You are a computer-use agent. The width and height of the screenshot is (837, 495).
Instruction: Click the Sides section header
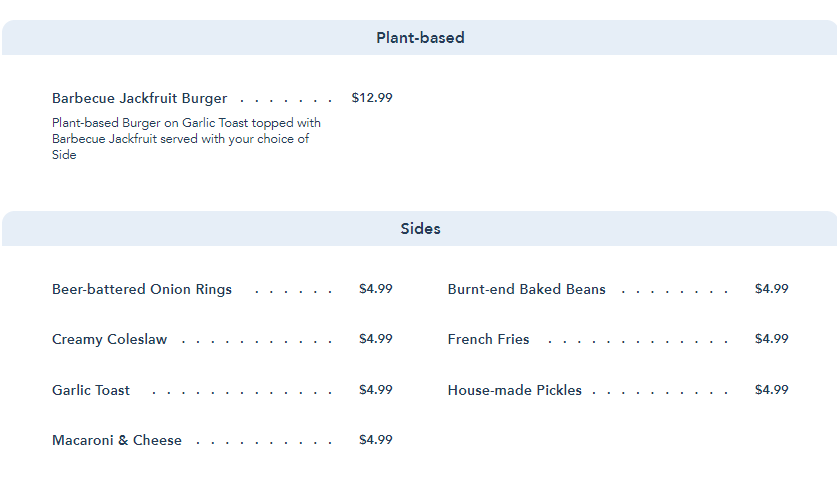(420, 229)
